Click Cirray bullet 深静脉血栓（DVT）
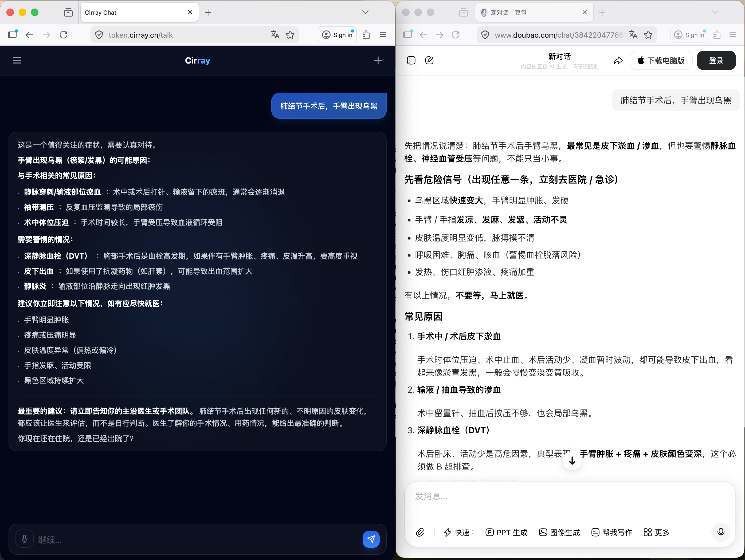The height and width of the screenshot is (560, 745). click(x=56, y=256)
